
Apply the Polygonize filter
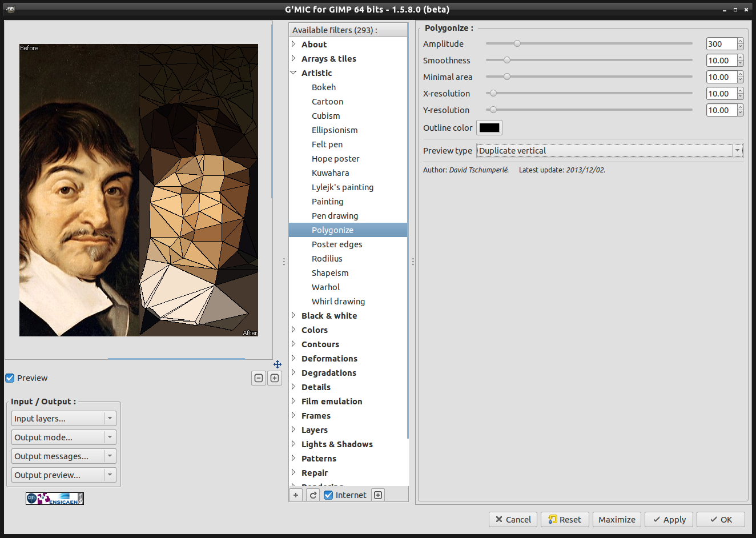click(669, 519)
